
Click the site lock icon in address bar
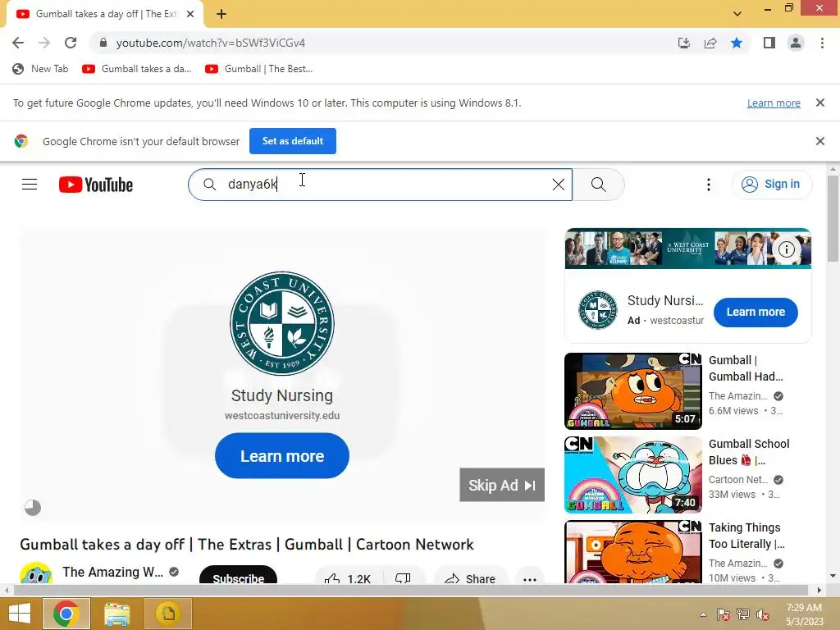point(103,43)
